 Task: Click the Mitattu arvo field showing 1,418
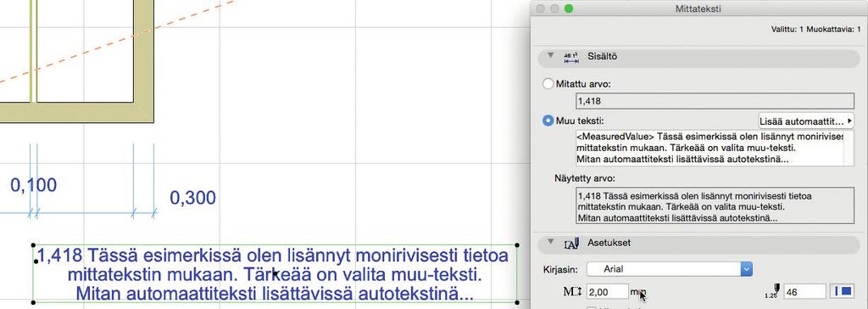click(715, 101)
